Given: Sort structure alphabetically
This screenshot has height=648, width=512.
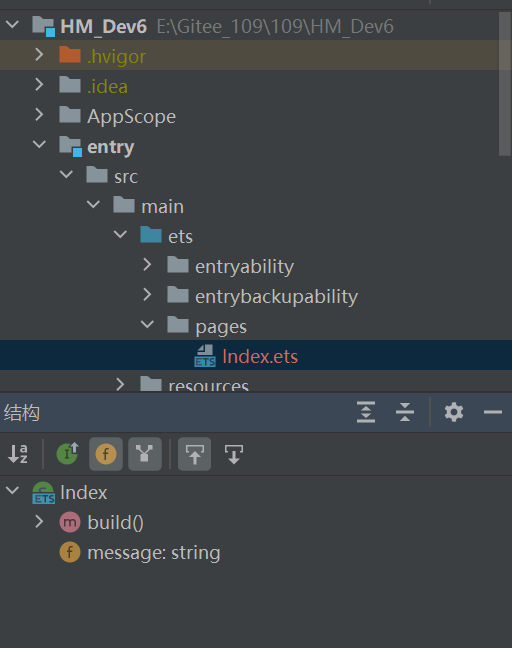Looking at the screenshot, I should 18,454.
